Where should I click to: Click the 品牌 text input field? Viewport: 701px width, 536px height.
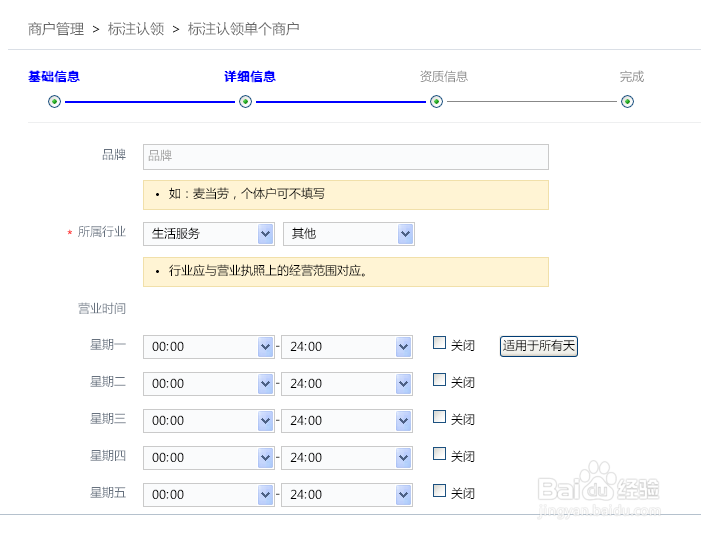pyautogui.click(x=345, y=157)
